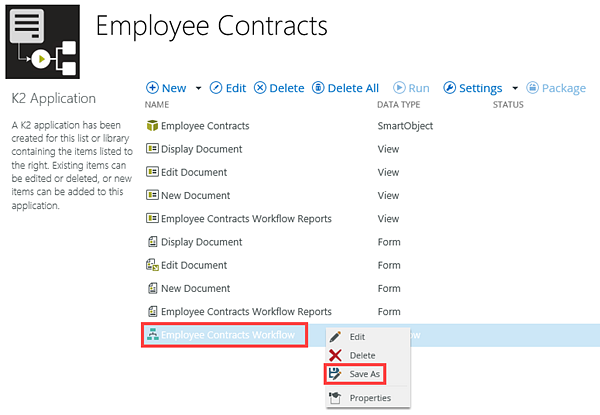Choose Save As from the context menu

pyautogui.click(x=364, y=374)
